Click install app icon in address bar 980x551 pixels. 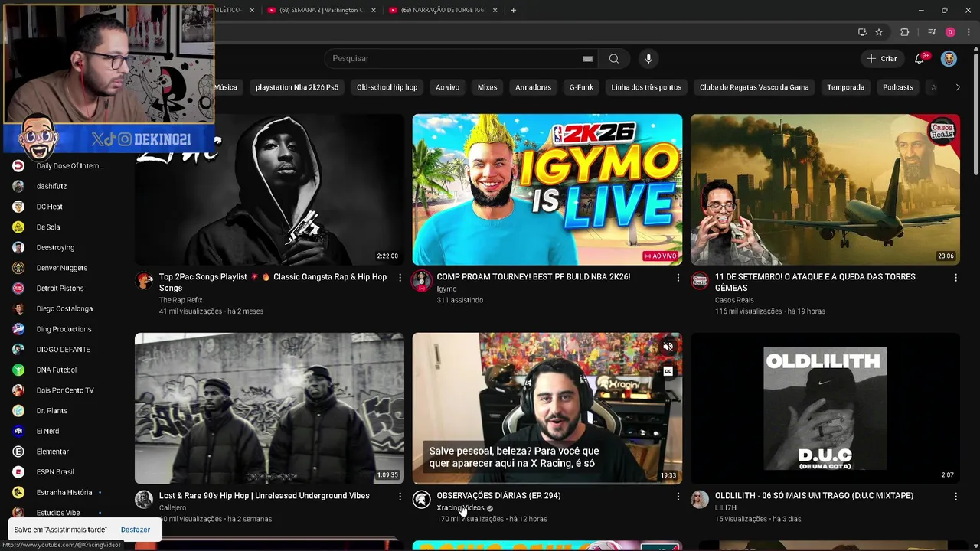[862, 32]
